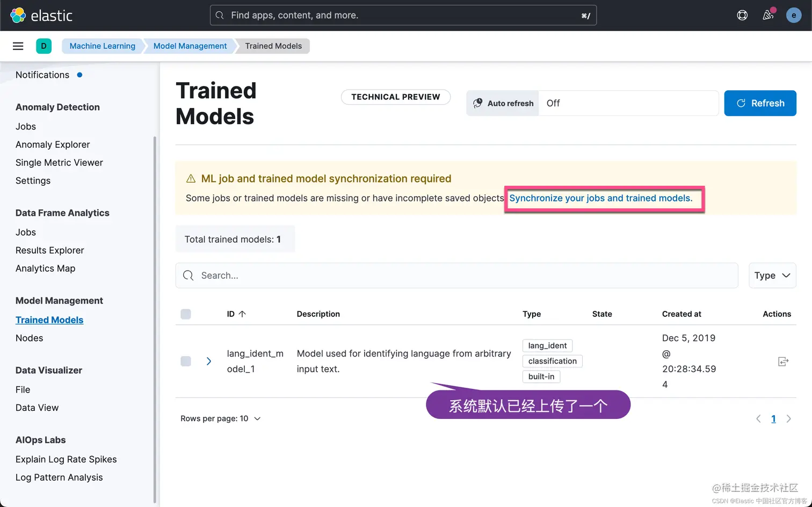Click deploy action icon for lang_ident_model_1
812x507 pixels.
783,361
